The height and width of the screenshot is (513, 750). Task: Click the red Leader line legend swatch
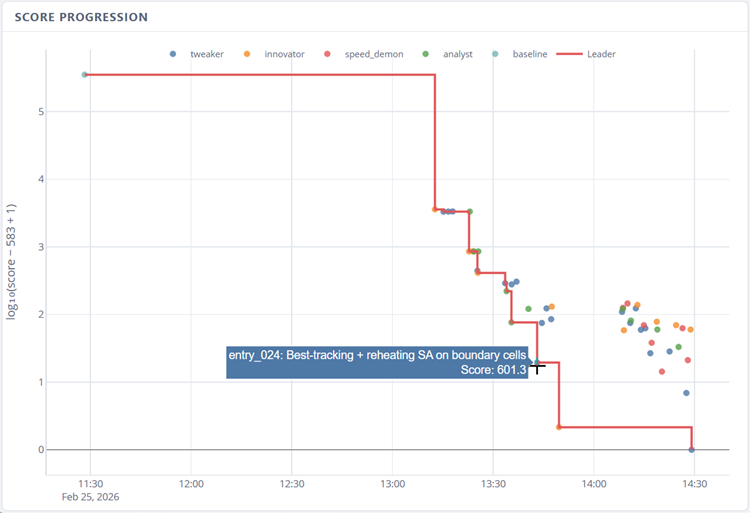[x=569, y=54]
